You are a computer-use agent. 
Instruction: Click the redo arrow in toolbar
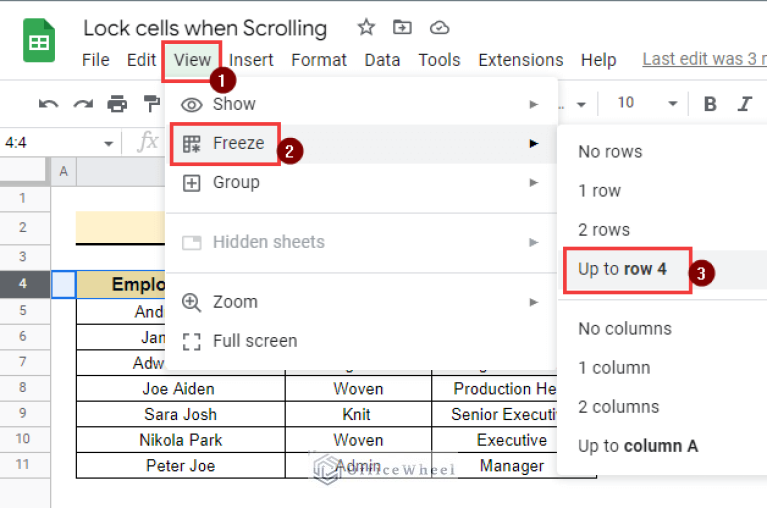[x=82, y=104]
